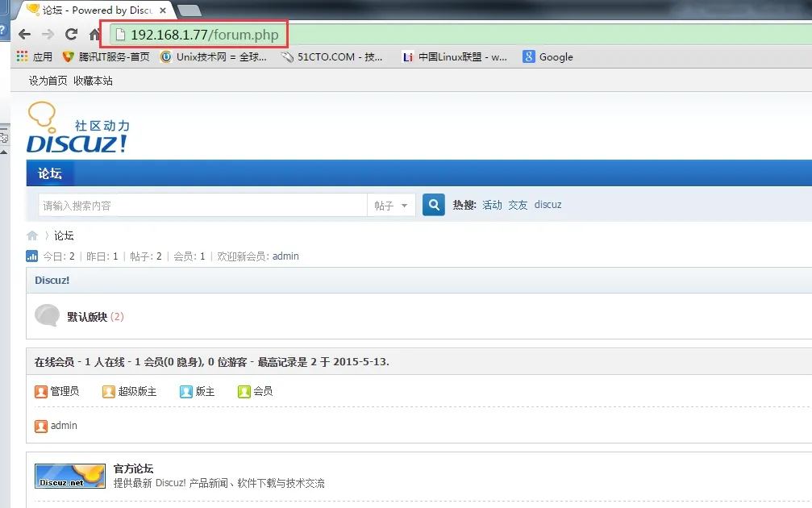Click the blue statistics chart icon
Screen dimensions: 812x508
[31, 256]
